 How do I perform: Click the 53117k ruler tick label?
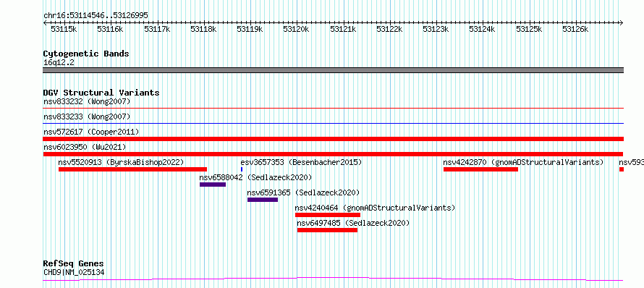[x=157, y=29]
